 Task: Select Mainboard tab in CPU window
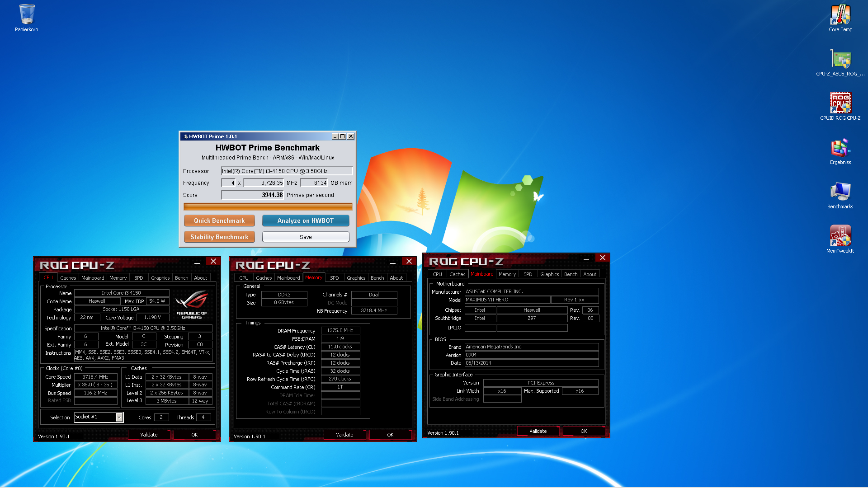(93, 278)
